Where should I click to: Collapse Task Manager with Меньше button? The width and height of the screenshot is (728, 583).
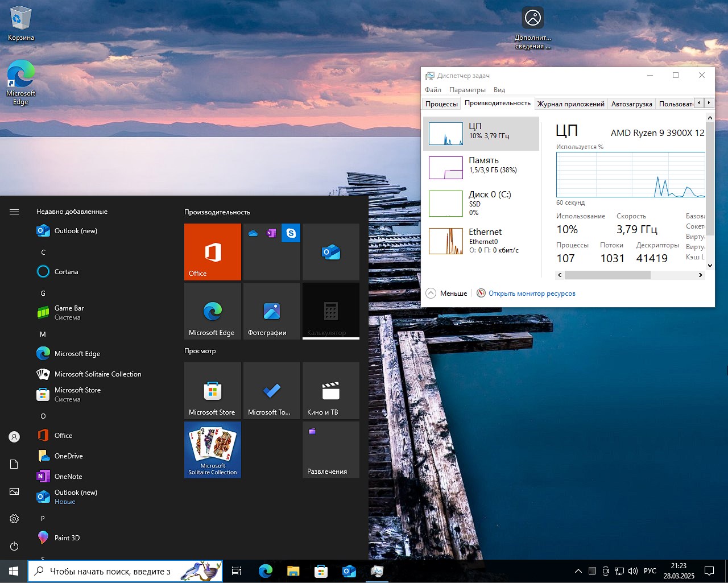pyautogui.click(x=447, y=293)
